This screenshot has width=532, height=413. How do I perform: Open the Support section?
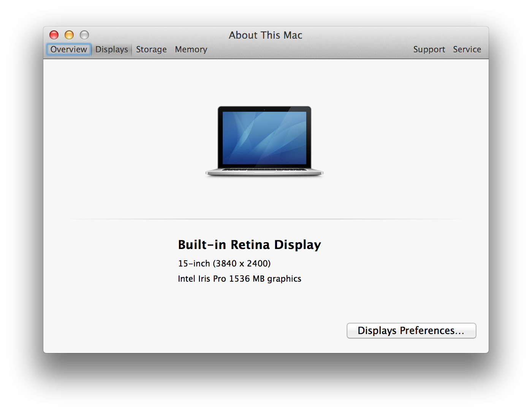point(429,49)
